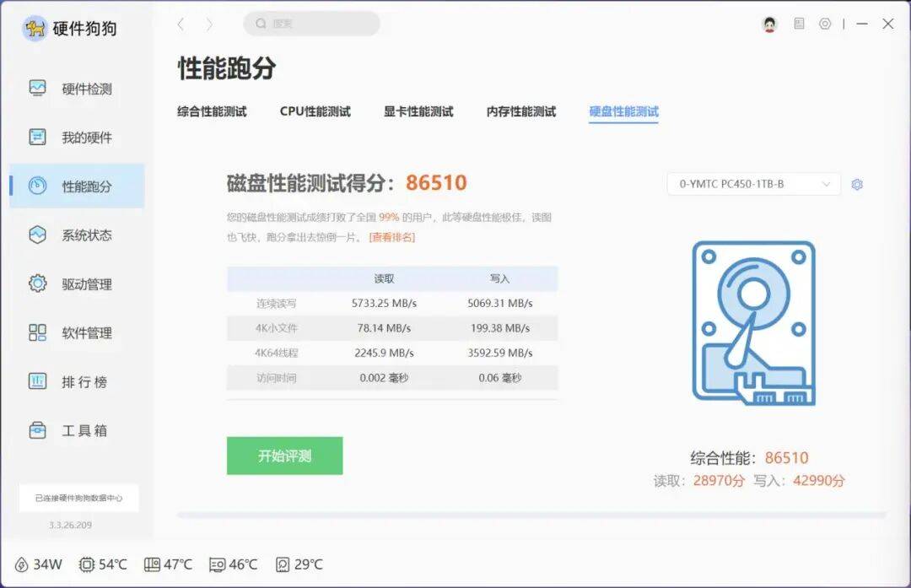Click disk test settings gear icon

click(857, 184)
